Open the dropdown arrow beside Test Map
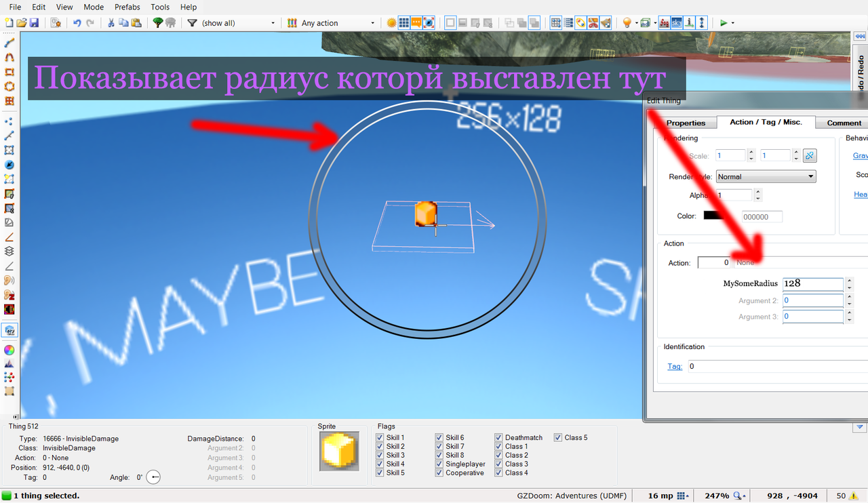This screenshot has width=868, height=503. pos(732,23)
